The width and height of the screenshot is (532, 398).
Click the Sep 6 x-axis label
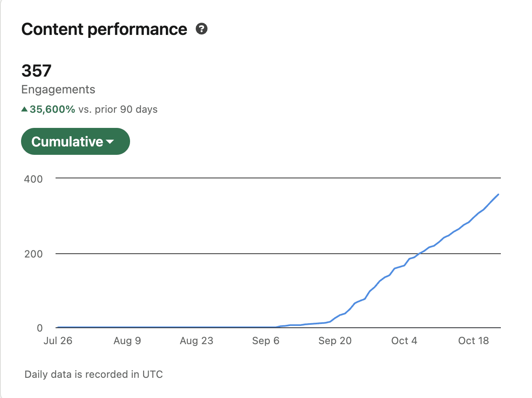pos(266,341)
